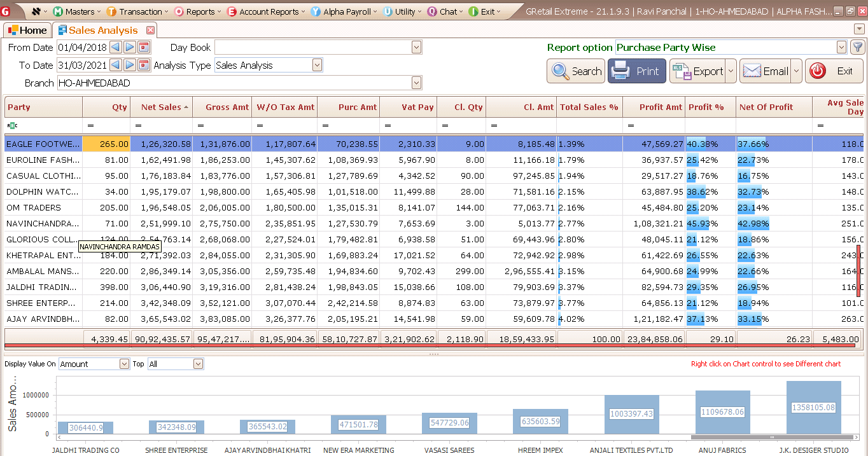Expand the Report option dropdown
868x456 pixels.
pos(841,47)
